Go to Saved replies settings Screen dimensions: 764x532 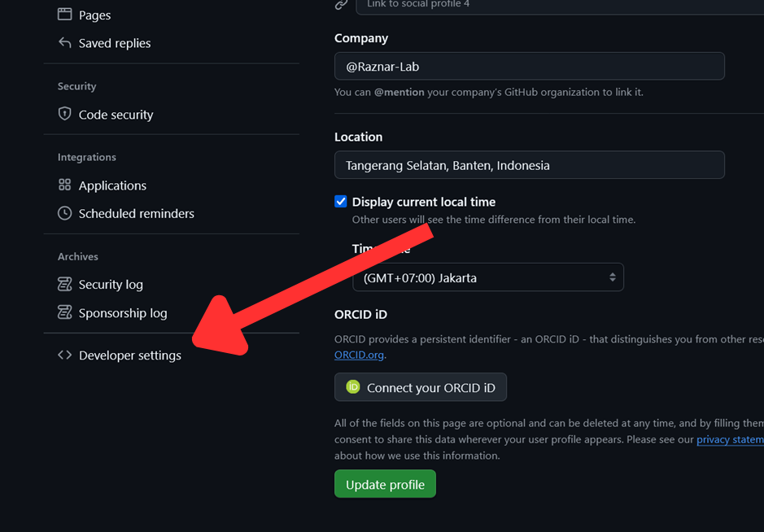pos(114,43)
